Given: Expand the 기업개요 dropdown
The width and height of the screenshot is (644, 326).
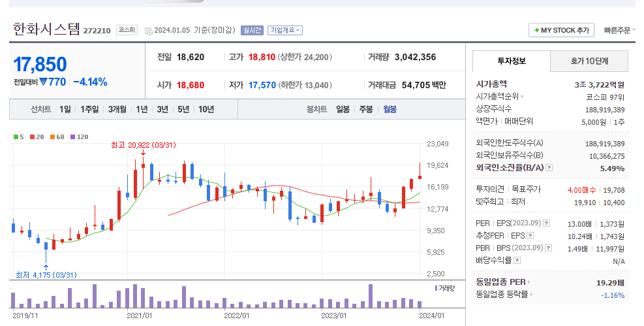Looking at the screenshot, I should 285,30.
